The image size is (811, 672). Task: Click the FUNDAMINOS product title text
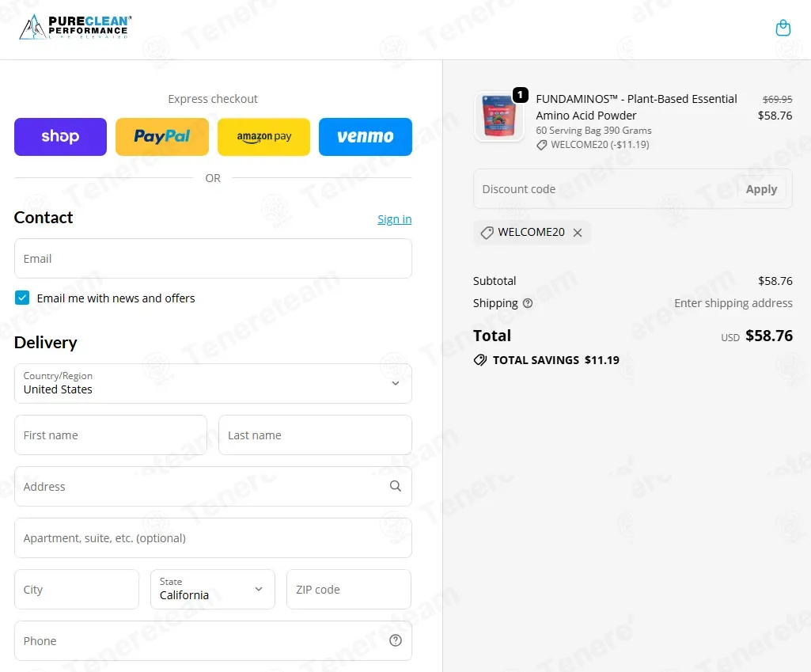click(x=636, y=107)
